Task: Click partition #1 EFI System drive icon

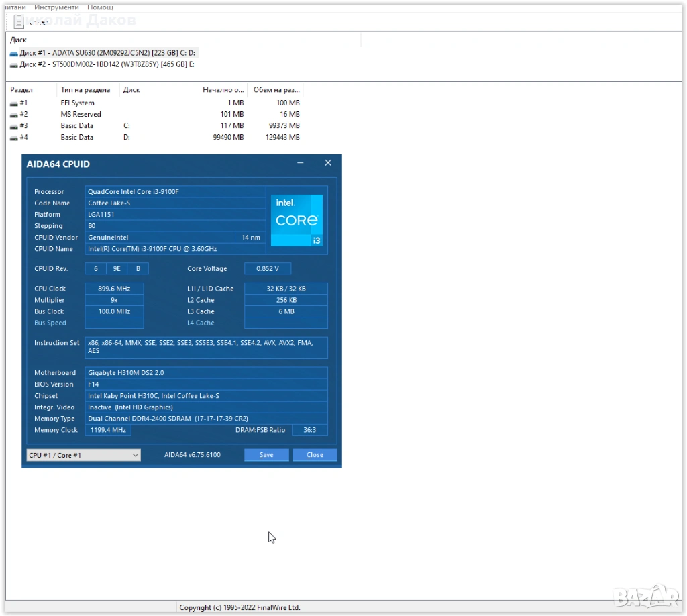Action: click(14, 103)
